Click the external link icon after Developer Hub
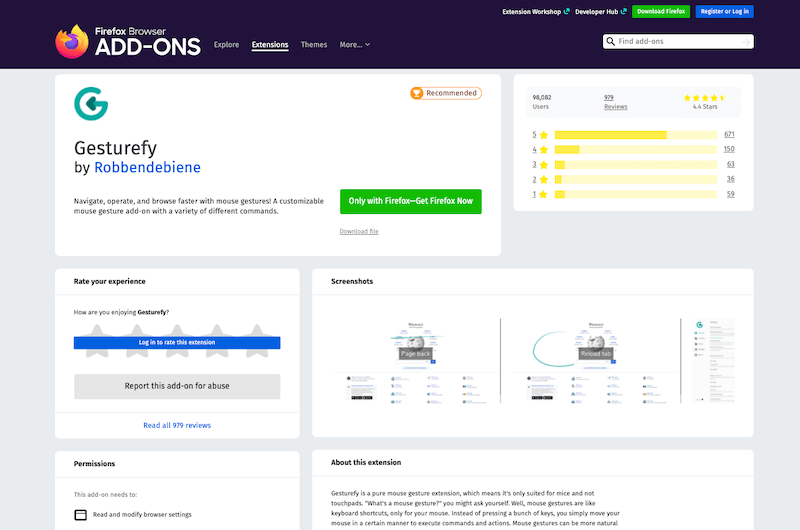This screenshot has width=800, height=530. pyautogui.click(x=623, y=11)
